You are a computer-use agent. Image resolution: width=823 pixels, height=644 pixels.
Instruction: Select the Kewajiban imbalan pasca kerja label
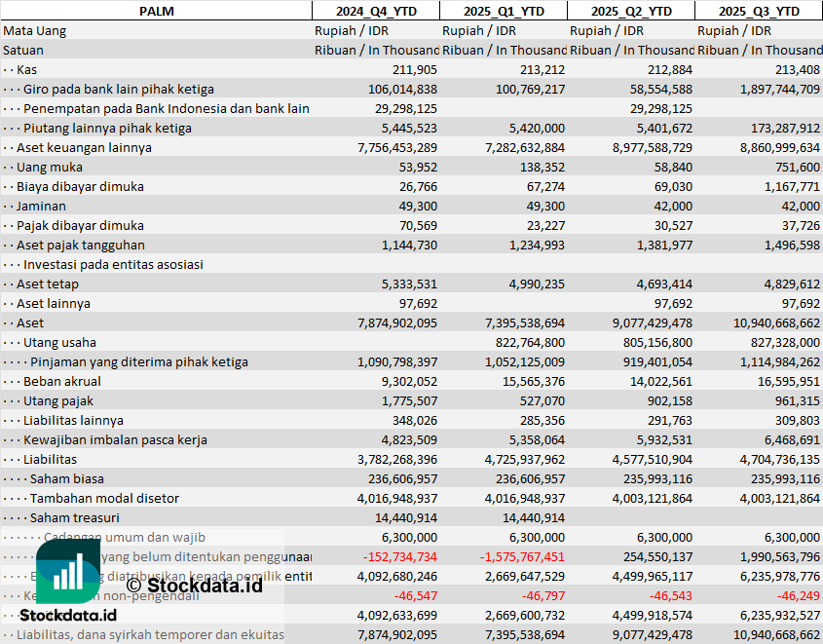point(115,439)
